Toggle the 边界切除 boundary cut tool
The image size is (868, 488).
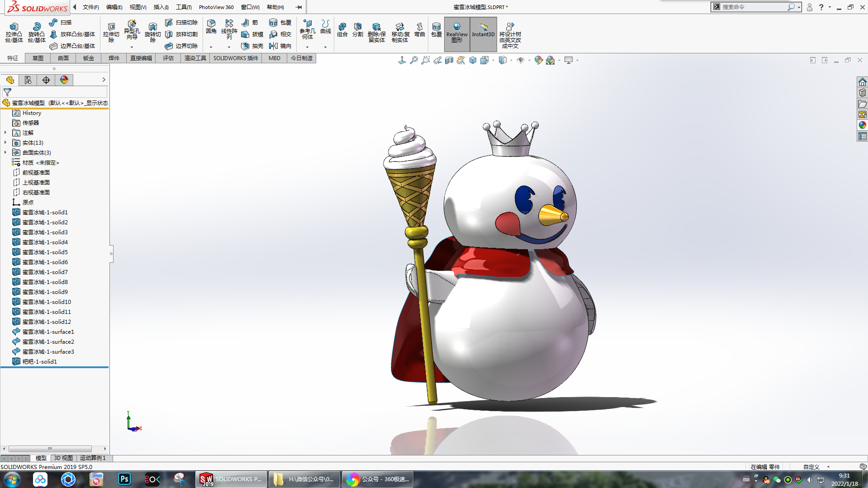(181, 46)
